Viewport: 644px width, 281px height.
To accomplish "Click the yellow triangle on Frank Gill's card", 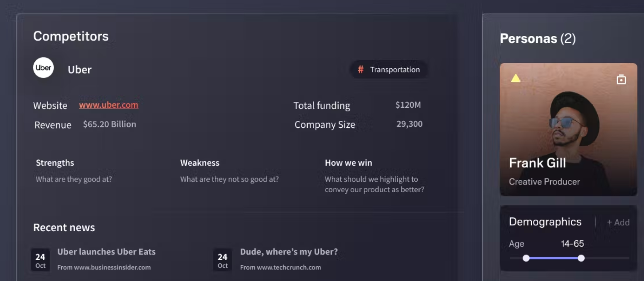I will (x=516, y=78).
